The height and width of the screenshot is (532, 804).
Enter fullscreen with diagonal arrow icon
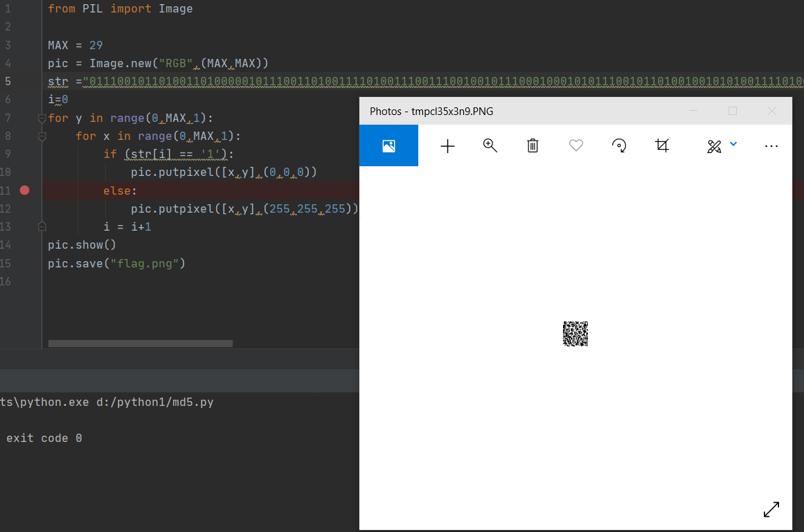click(771, 509)
